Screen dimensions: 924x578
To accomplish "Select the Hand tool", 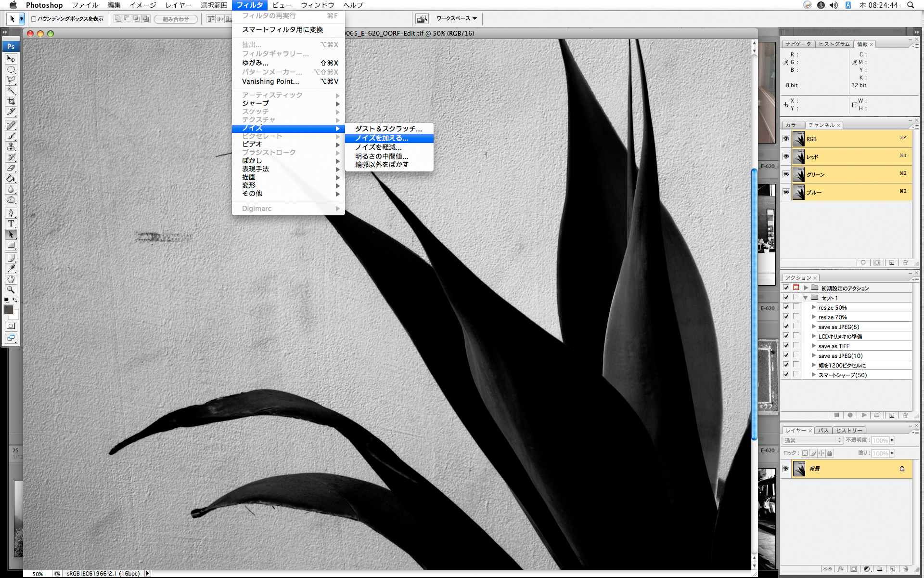I will tap(11, 279).
